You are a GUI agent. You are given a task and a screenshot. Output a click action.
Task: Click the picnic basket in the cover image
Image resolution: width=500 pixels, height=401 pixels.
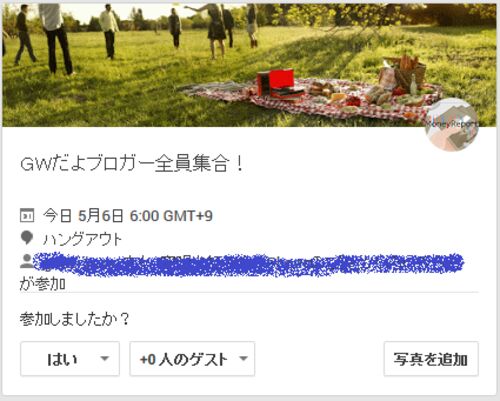click(409, 73)
